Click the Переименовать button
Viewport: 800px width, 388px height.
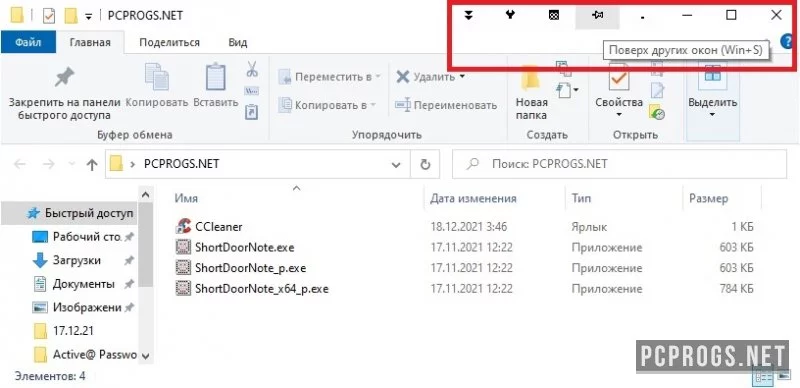coord(446,105)
